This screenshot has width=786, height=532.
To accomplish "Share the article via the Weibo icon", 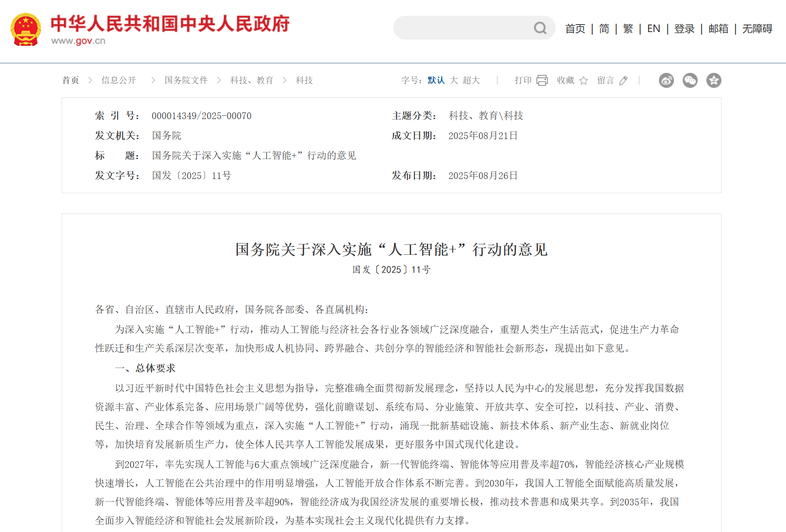I will [x=666, y=80].
